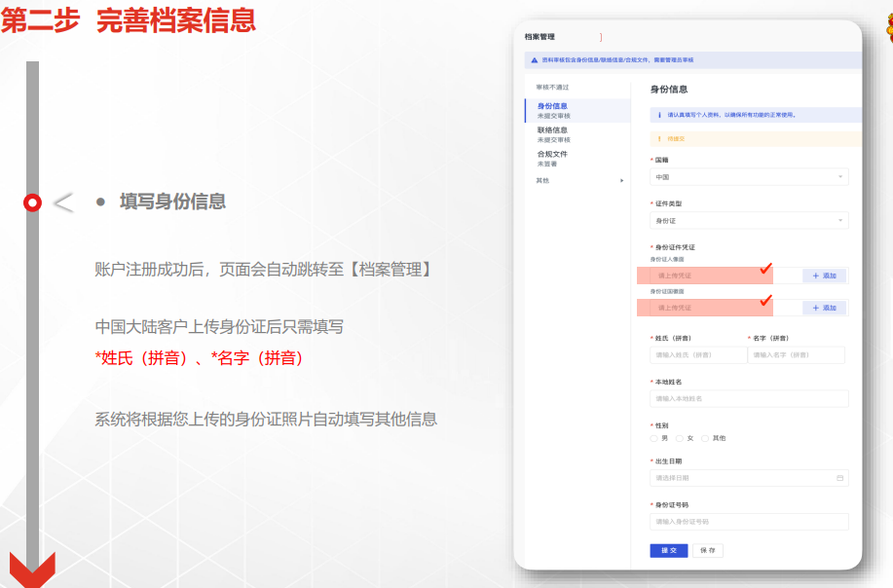Open the 国籍 dropdown showing 中国
The height and width of the screenshot is (588, 893).
749,177
